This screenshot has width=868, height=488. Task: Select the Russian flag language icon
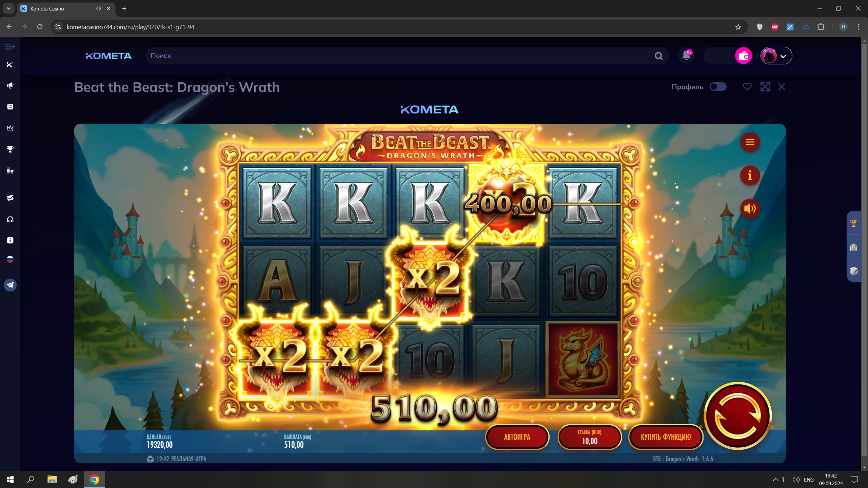(10, 260)
